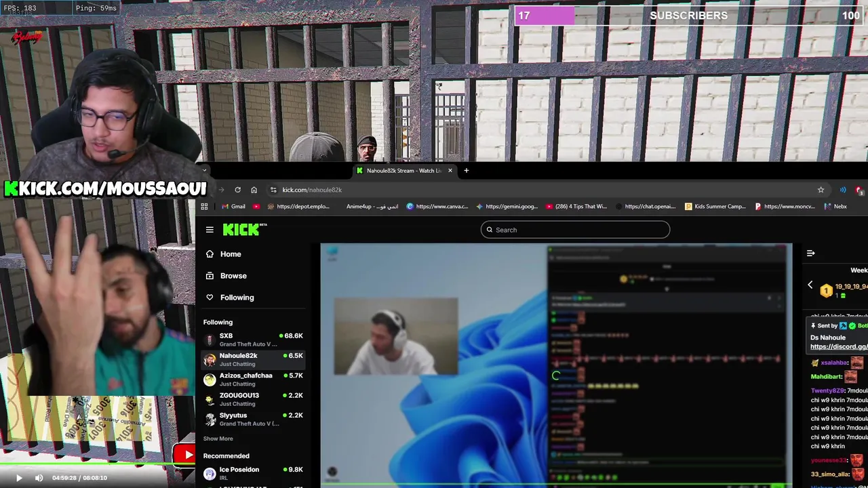Close the Nahoule82k Stream tab
The image size is (868, 488).
coord(450,171)
